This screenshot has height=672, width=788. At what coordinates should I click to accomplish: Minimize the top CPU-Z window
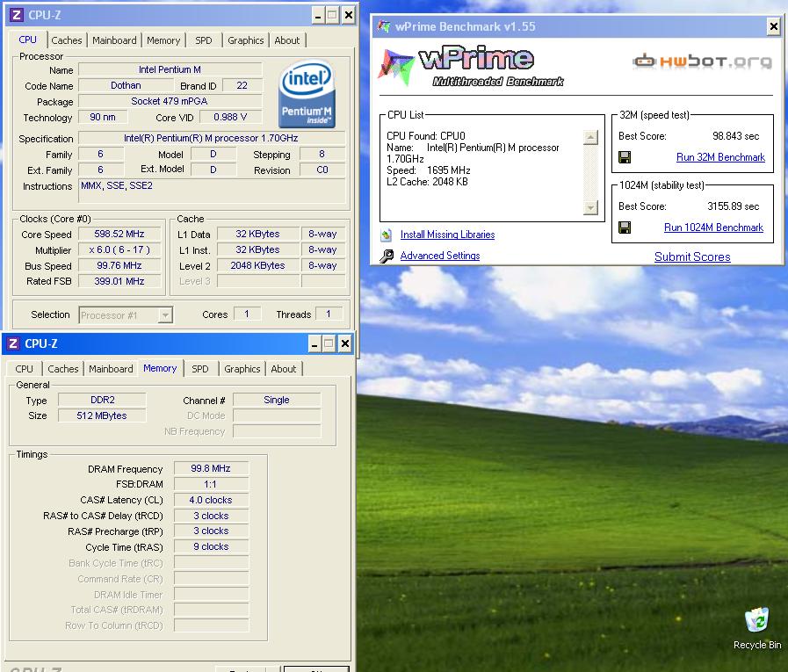[318, 16]
